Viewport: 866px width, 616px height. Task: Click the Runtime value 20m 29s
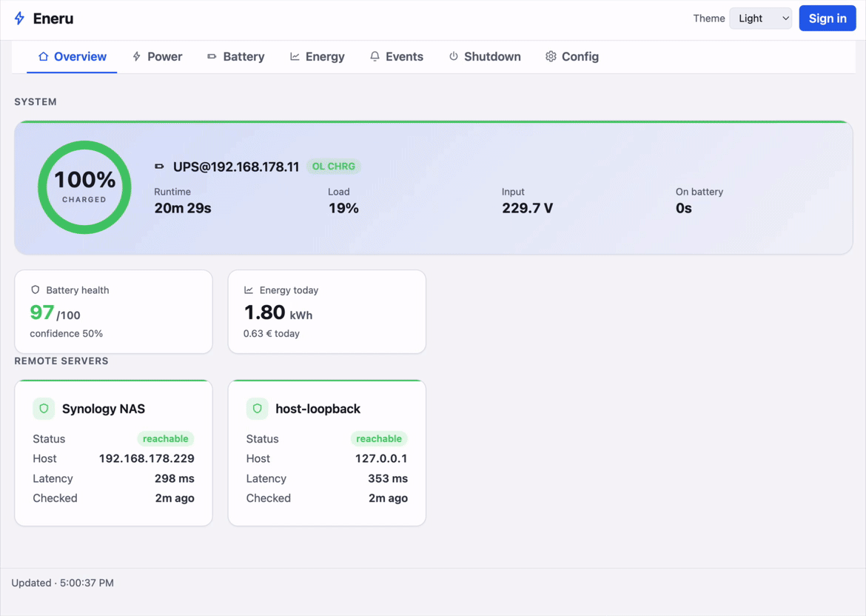[x=183, y=208]
